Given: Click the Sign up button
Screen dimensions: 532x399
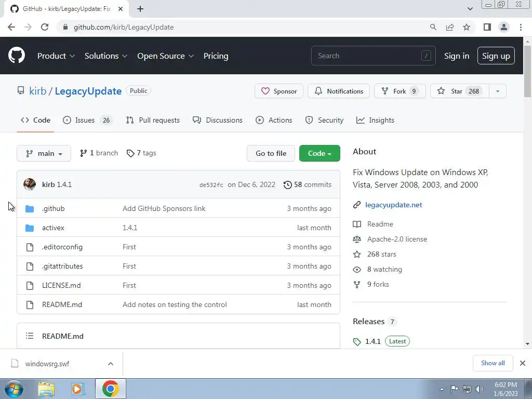Looking at the screenshot, I should 496,56.
